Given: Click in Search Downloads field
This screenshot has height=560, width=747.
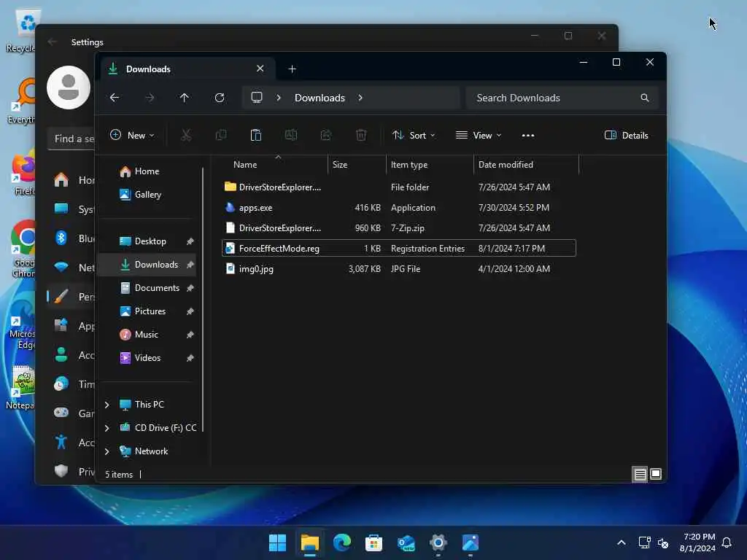Looking at the screenshot, I should [x=562, y=98].
